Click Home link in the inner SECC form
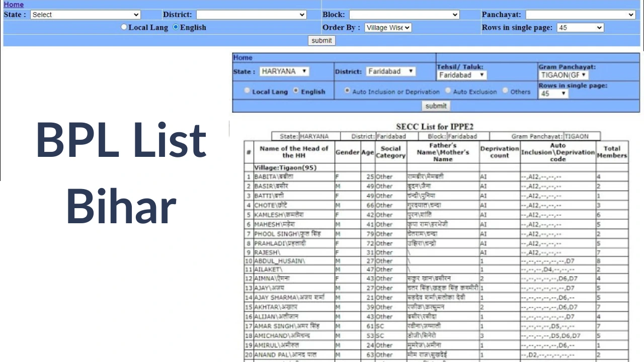The width and height of the screenshot is (644, 362). coord(243,58)
